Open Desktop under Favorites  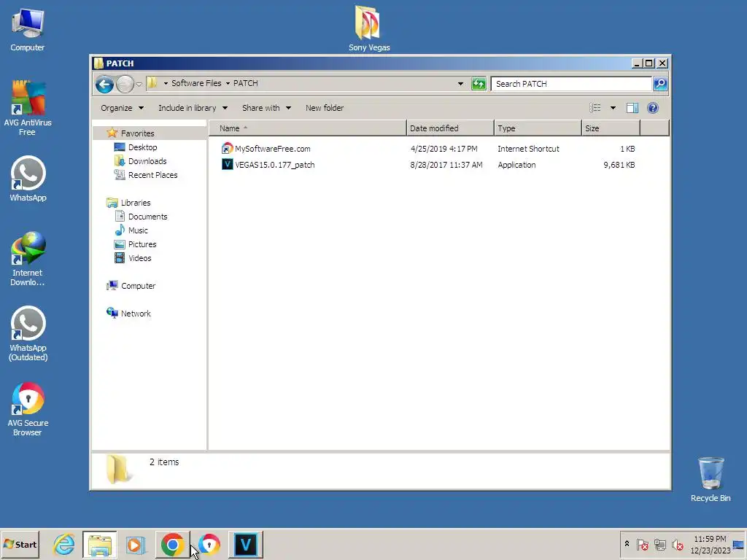click(x=142, y=147)
